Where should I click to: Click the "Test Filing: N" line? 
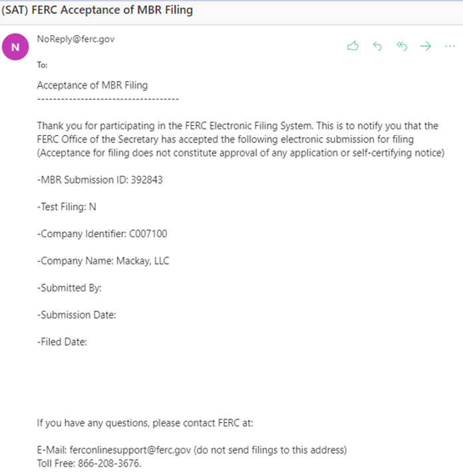(67, 207)
